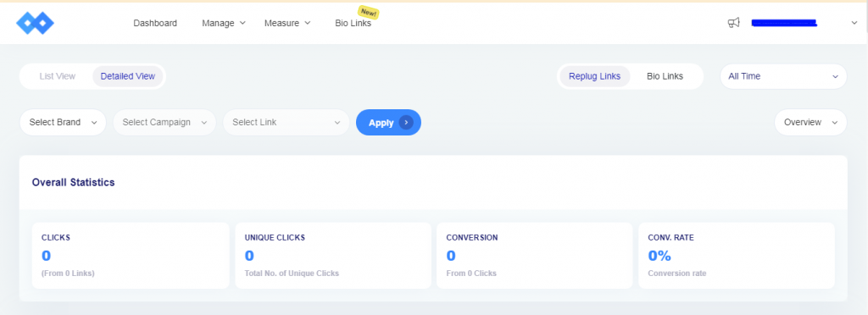The height and width of the screenshot is (315, 868).
Task: Expand the Measure menu
Action: coord(287,23)
